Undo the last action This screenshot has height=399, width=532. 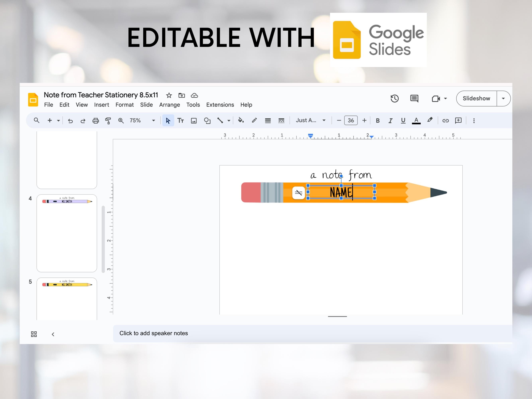click(x=70, y=120)
